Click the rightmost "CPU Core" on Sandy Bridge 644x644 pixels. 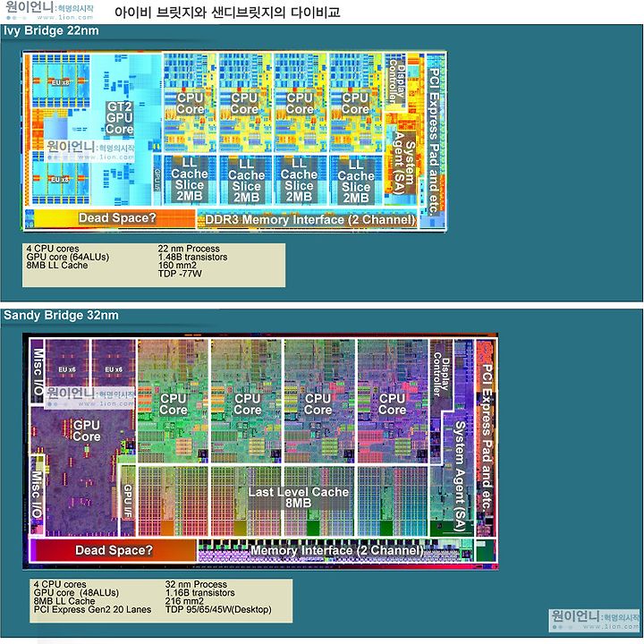(392, 404)
